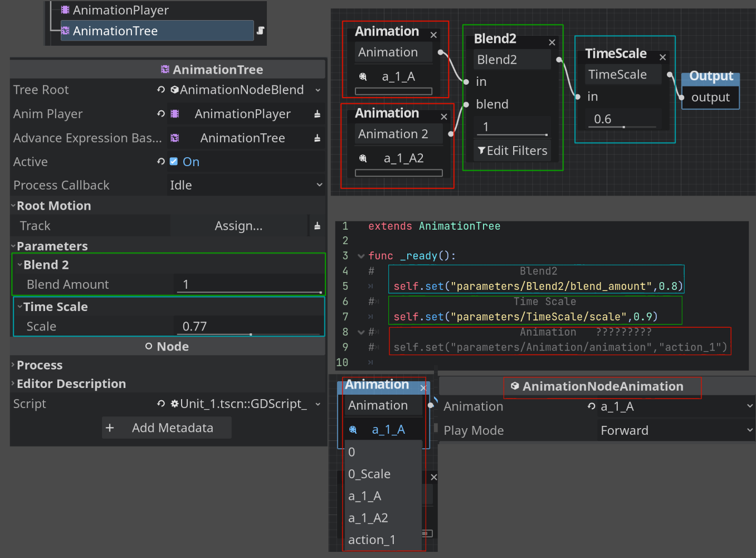The width and height of the screenshot is (756, 558).
Task: Click the Add Metadata button
Action: tap(167, 428)
